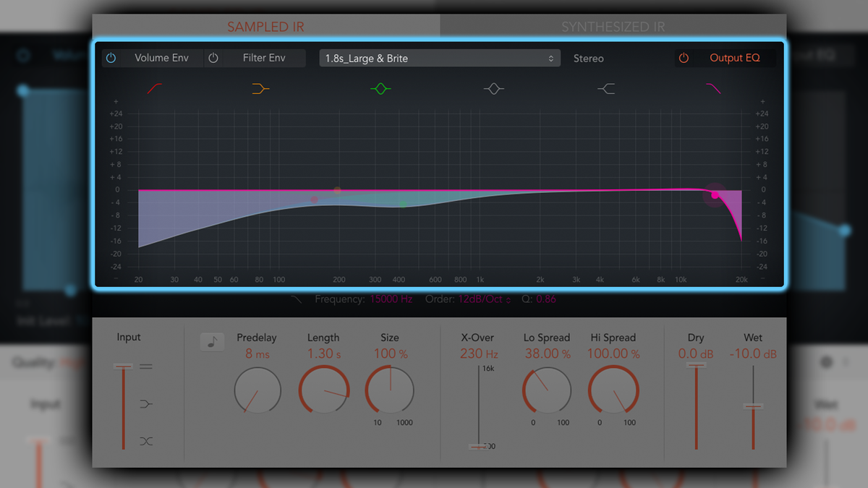The image size is (868, 488).
Task: Select the green peak EQ band icon
Action: [x=381, y=88]
